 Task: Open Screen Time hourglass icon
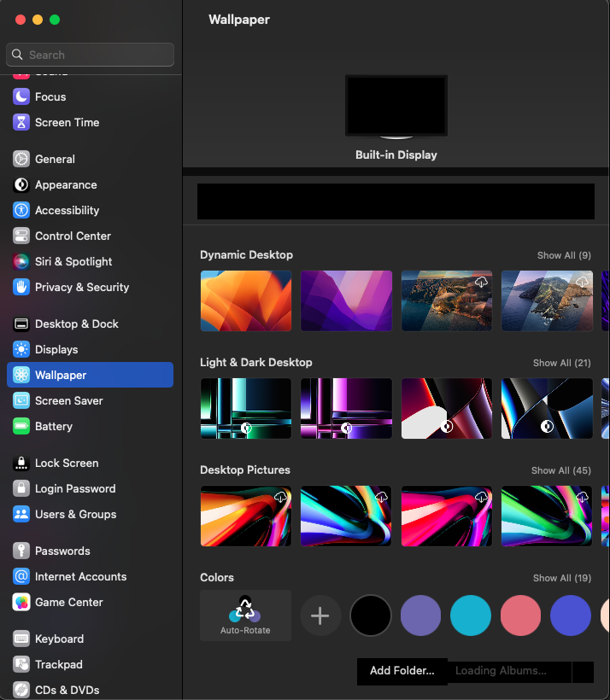[21, 123]
